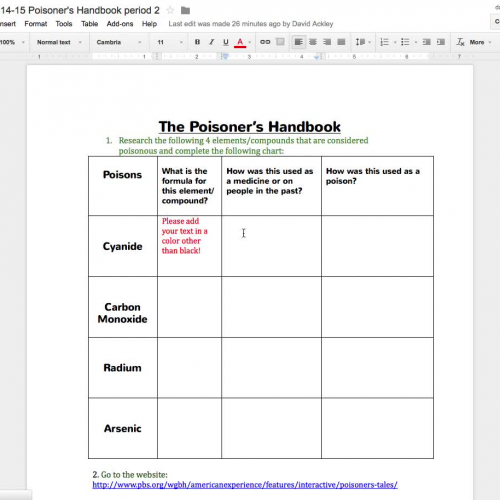This screenshot has height=500, width=500.
Task: Justify the text
Action: [341, 42]
